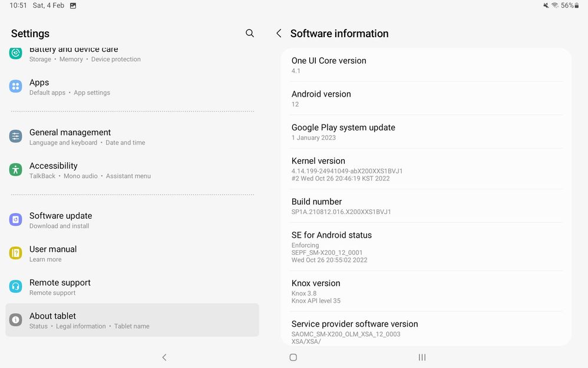Screen dimensions: 588x368
Task: Click the '1 January 2023' update date
Action: tap(313, 137)
